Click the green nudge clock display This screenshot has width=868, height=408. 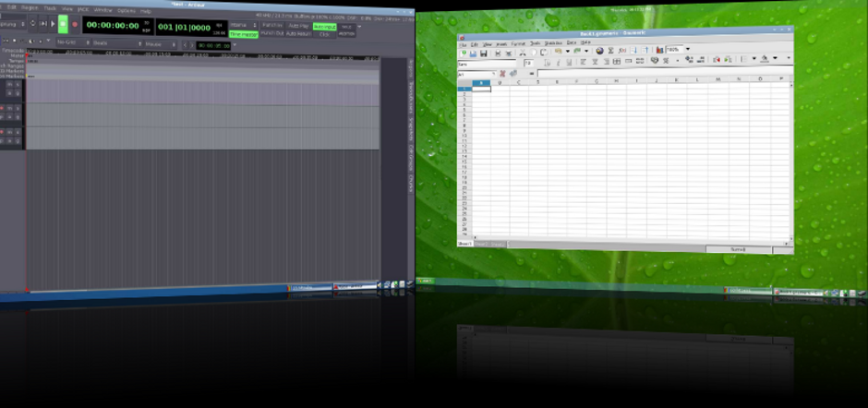point(213,46)
